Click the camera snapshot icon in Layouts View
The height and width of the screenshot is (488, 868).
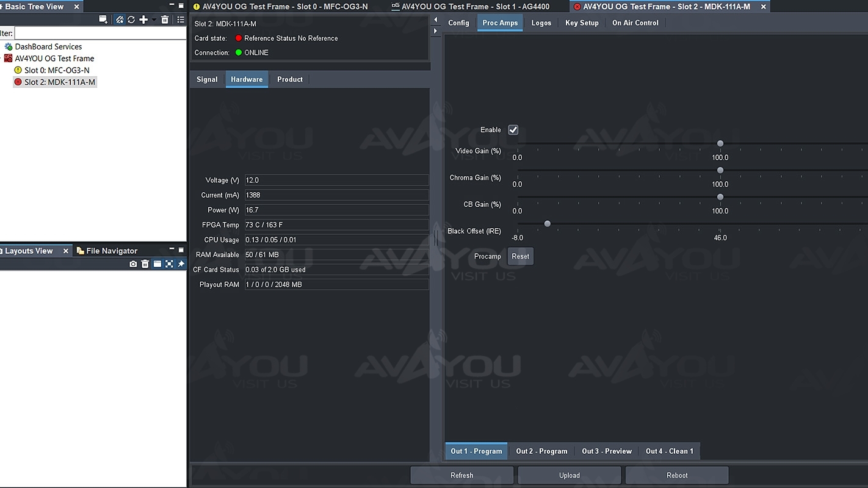click(x=133, y=264)
